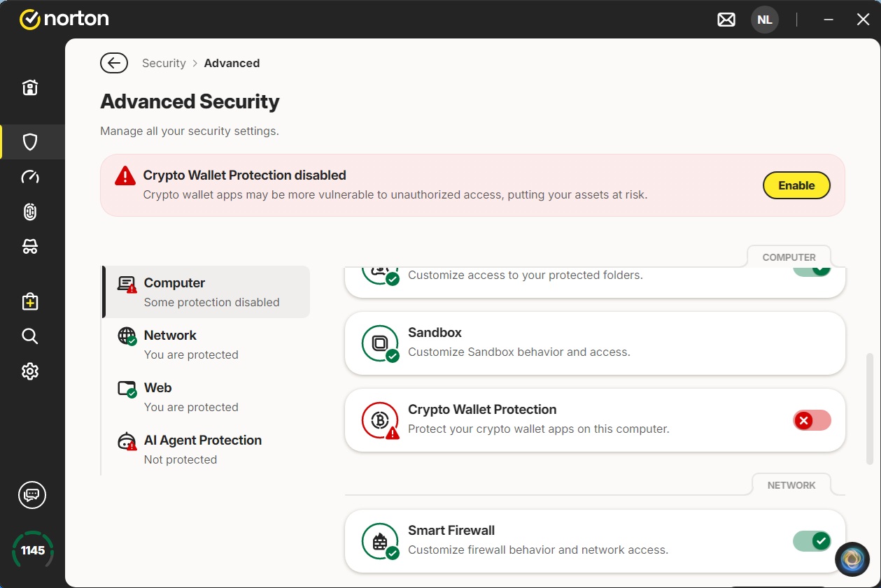This screenshot has height=588, width=881.
Task: Open the Norton home dashboard icon
Action: pyautogui.click(x=29, y=87)
